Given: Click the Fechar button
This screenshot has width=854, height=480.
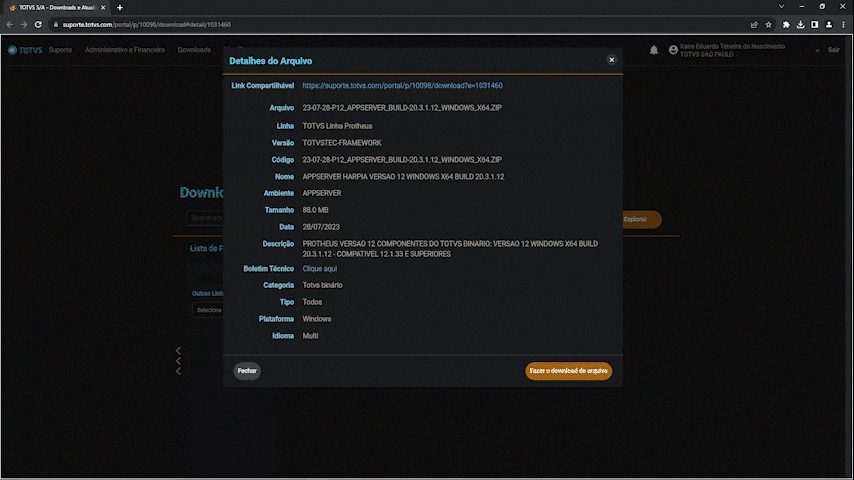Looking at the screenshot, I should pyautogui.click(x=247, y=370).
